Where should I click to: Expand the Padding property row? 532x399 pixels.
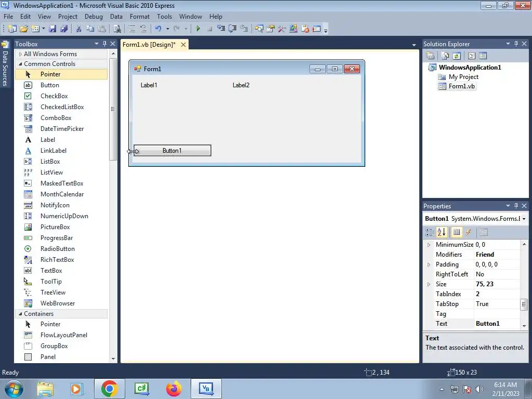click(429, 264)
